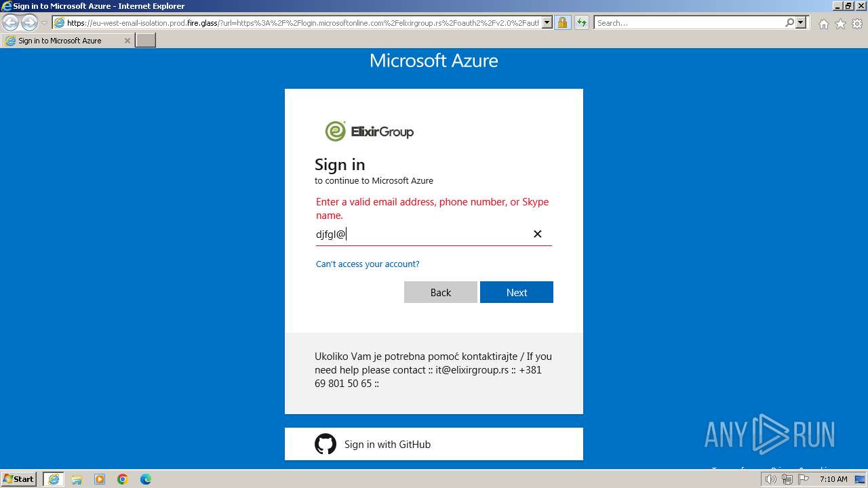The height and width of the screenshot is (488, 868).
Task: Open a new blank tab
Action: 146,41
